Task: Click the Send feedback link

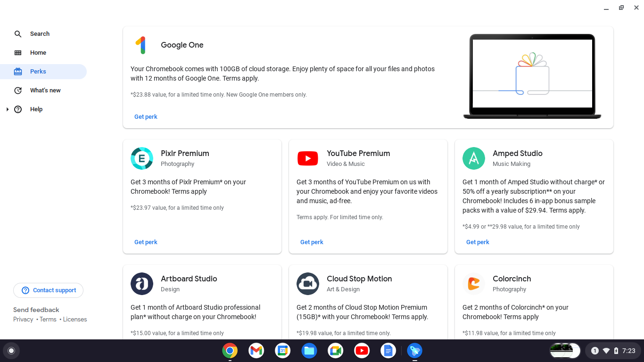Action: (36, 310)
